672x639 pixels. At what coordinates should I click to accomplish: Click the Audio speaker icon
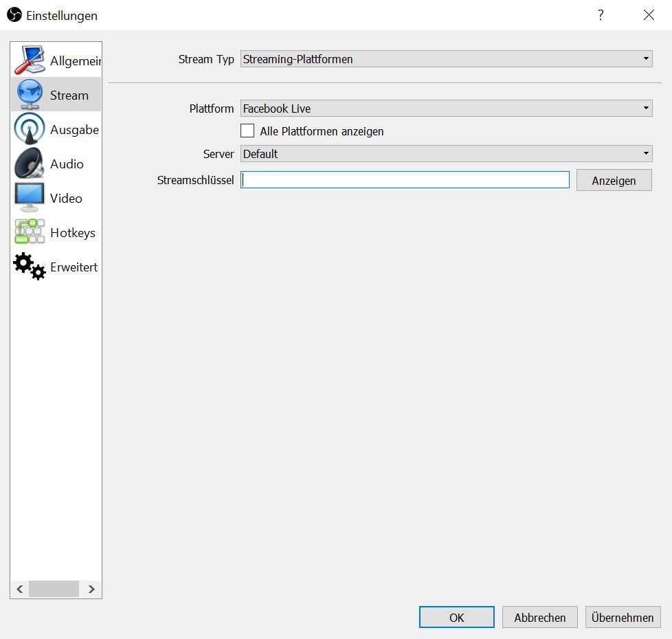pyautogui.click(x=29, y=164)
